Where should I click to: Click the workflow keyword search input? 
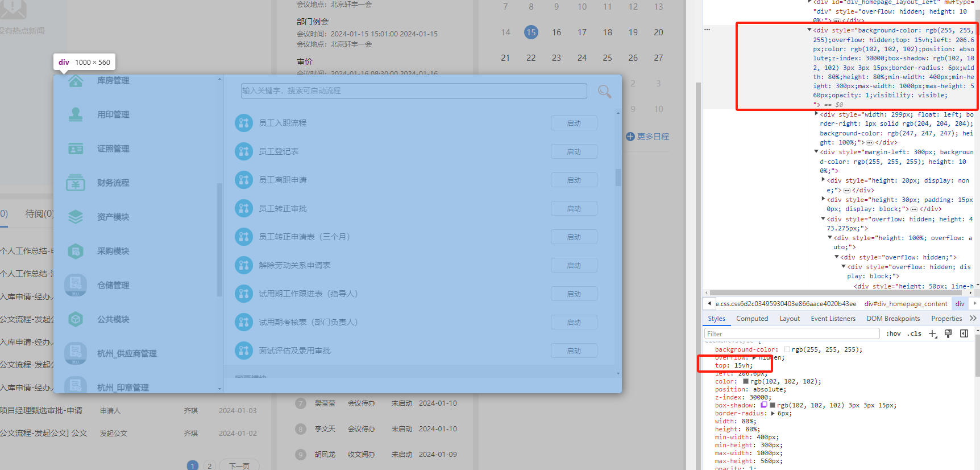coord(414,91)
